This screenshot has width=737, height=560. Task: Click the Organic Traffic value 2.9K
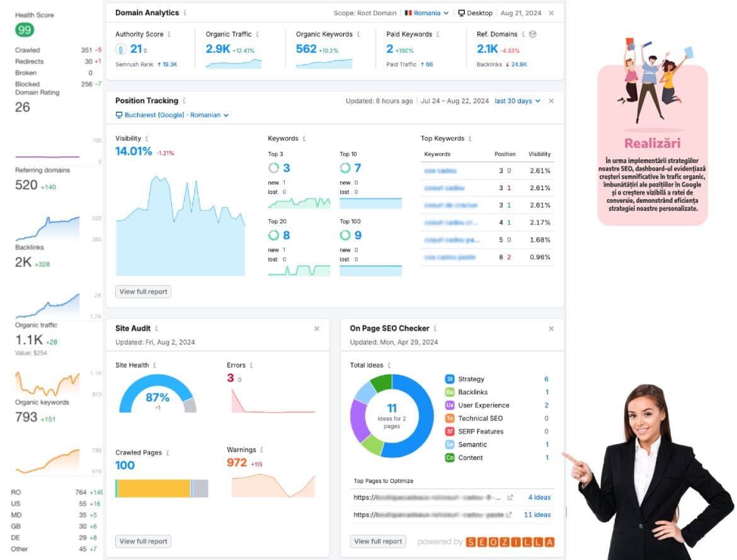click(x=217, y=49)
